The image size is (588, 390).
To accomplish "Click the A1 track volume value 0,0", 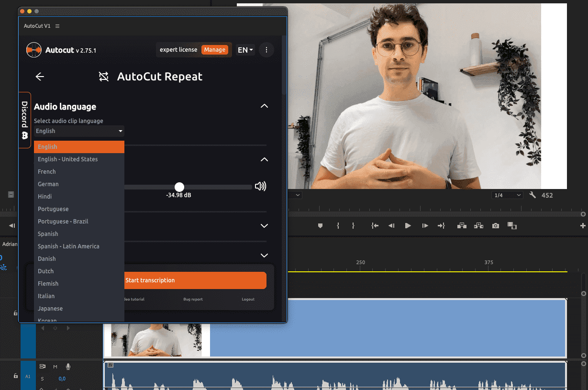I will pyautogui.click(x=62, y=379).
